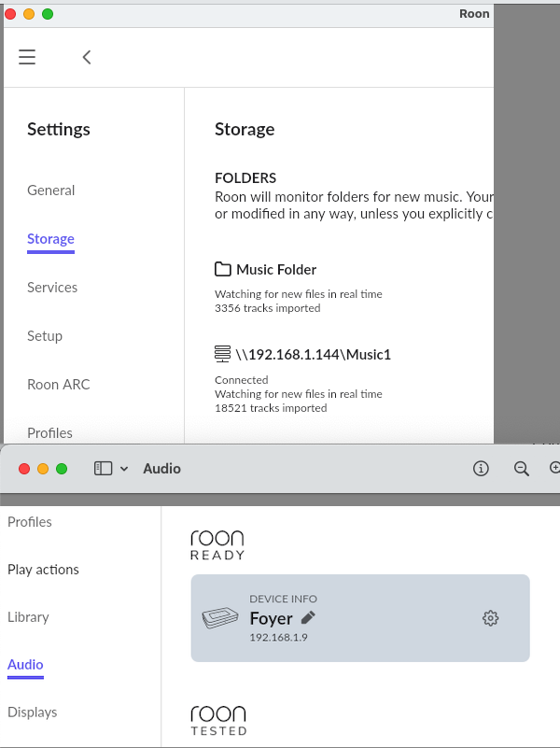Open the sidebar toggle in Audio window toolbar
Image resolution: width=560 pixels, height=748 pixels.
(103, 469)
